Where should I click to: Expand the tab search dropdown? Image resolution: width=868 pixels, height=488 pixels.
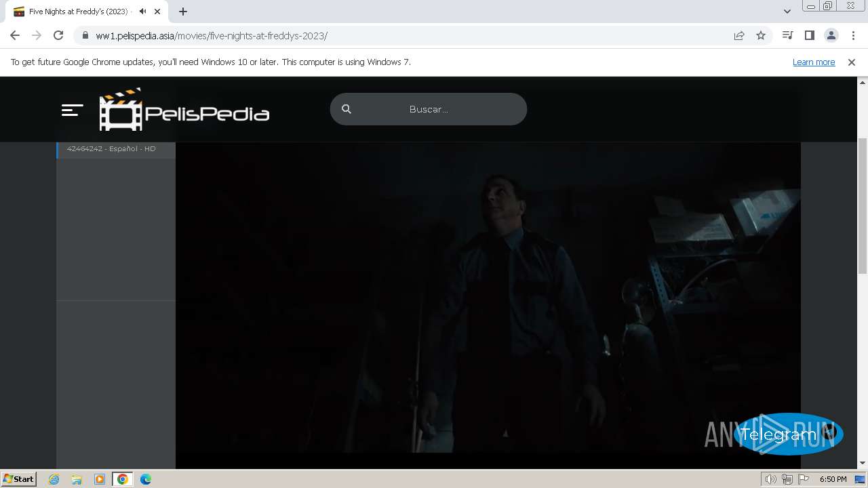pos(787,12)
